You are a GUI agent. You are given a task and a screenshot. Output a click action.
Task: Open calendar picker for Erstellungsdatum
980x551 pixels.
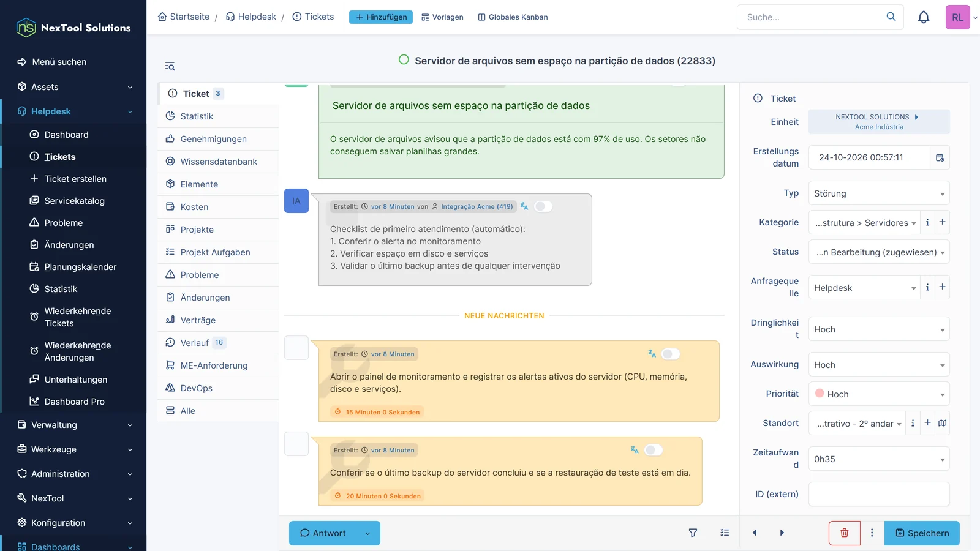point(940,157)
